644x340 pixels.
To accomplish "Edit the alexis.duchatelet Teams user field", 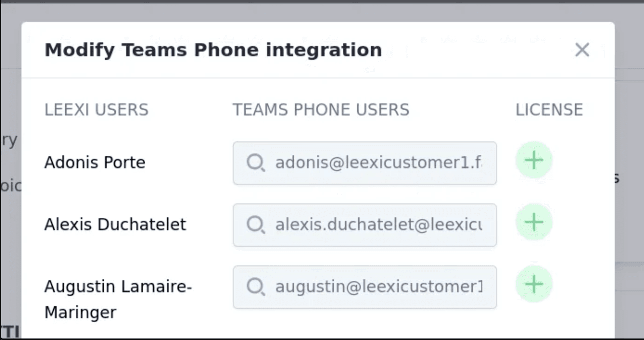I will pos(378,225).
